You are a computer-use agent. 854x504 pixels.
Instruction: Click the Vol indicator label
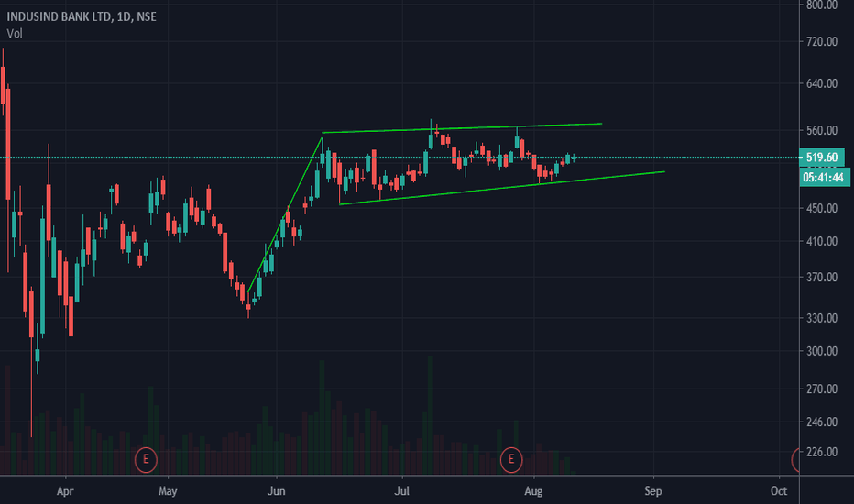coord(15,34)
